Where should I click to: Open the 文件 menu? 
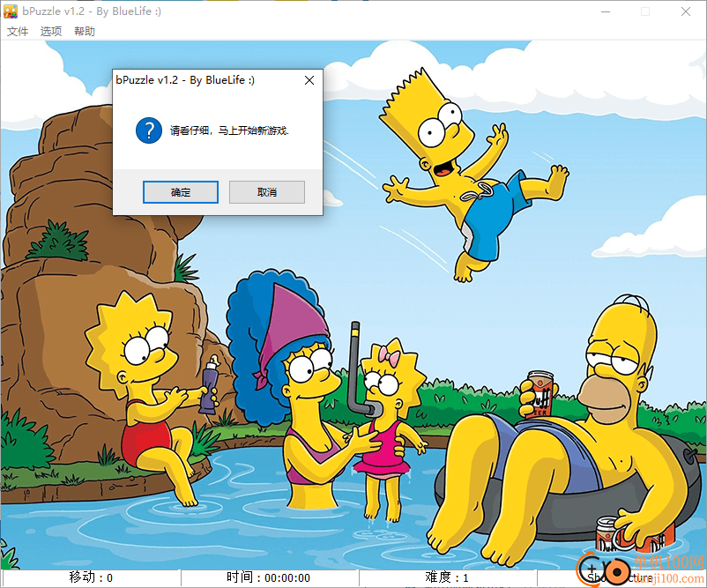[x=18, y=31]
